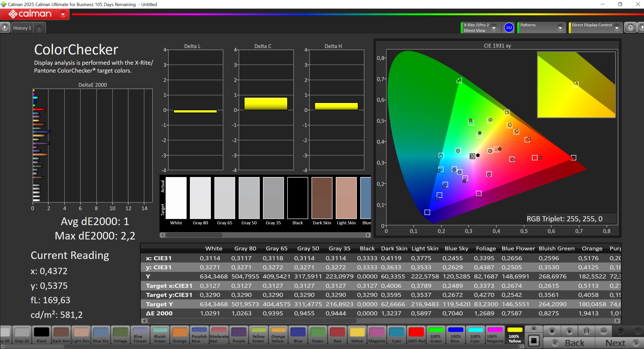Viewport: 644px width, 349px height.
Task: Open the Patterns source dropdown
Action: click(560, 28)
